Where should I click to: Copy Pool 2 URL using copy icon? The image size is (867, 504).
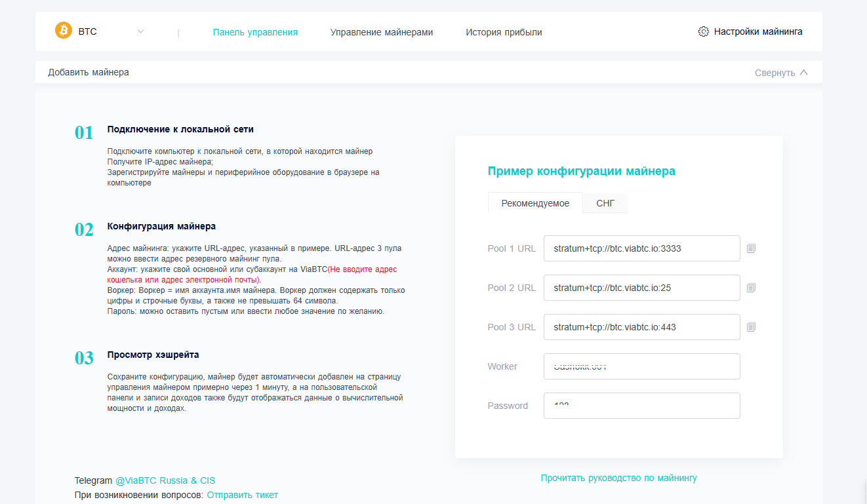(751, 287)
